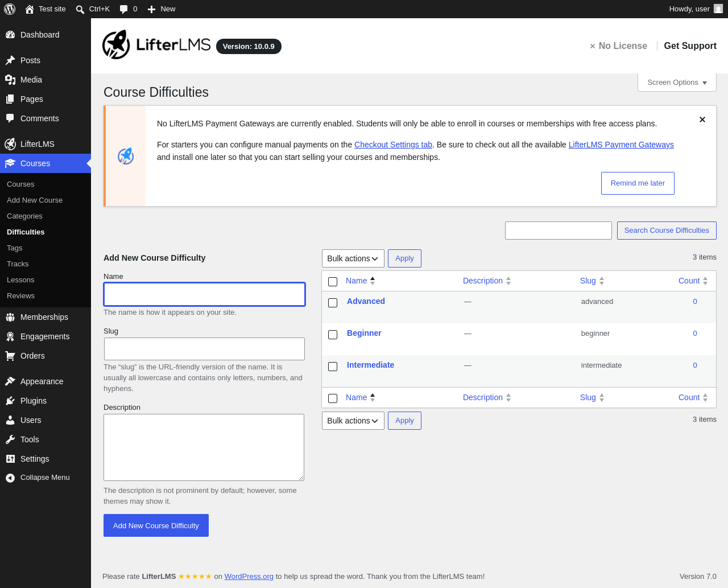
Task: Click the Name input field
Action: point(204,294)
